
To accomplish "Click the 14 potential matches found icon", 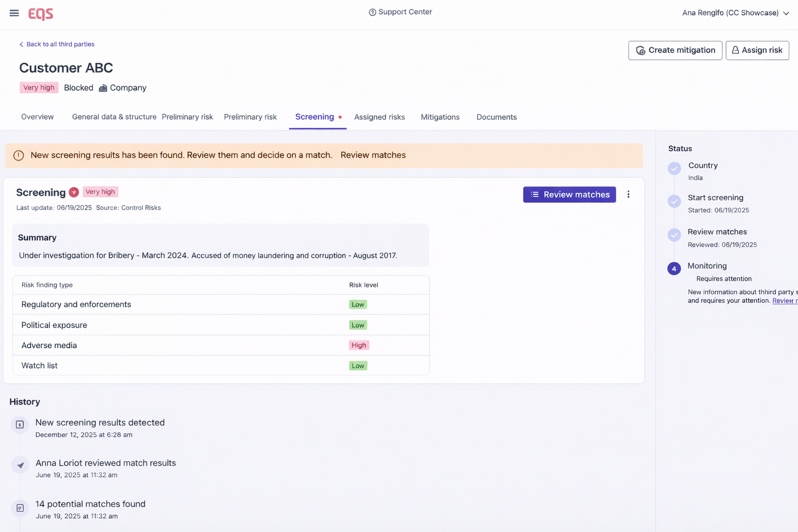I will pos(20,508).
